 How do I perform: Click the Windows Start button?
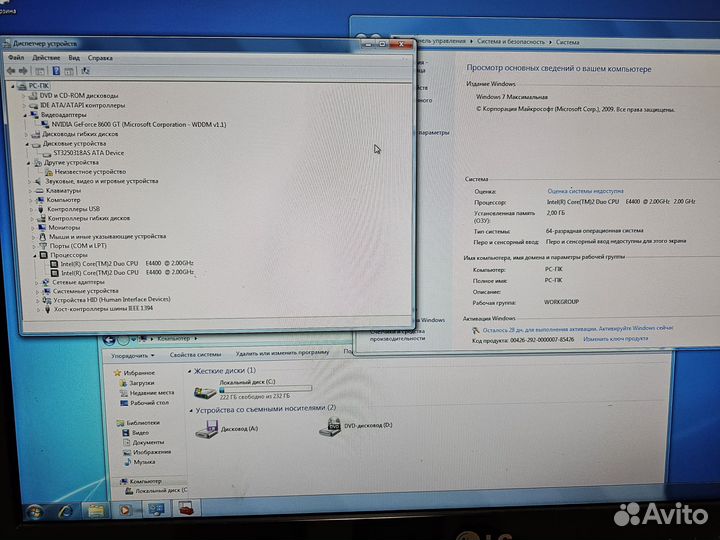tap(34, 512)
